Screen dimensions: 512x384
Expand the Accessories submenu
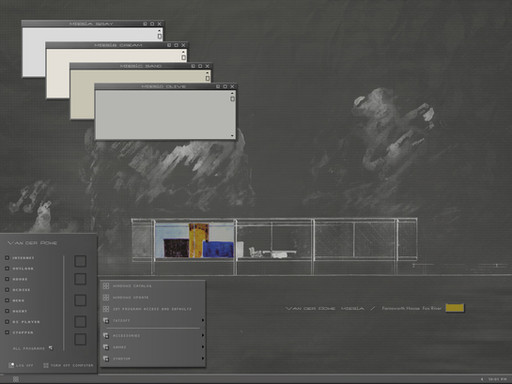coord(153,336)
